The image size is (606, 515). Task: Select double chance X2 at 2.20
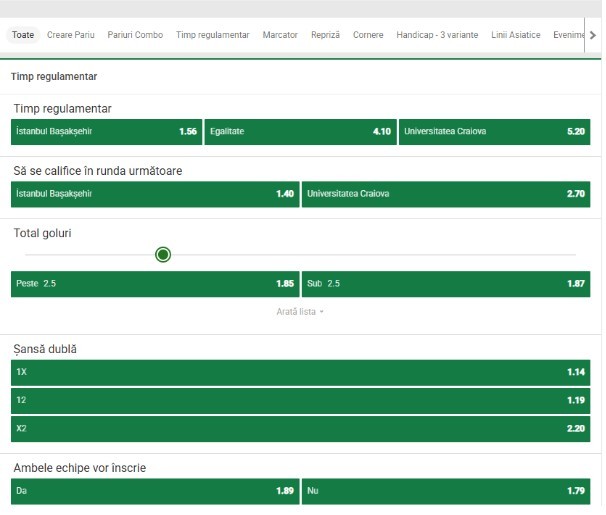300,429
